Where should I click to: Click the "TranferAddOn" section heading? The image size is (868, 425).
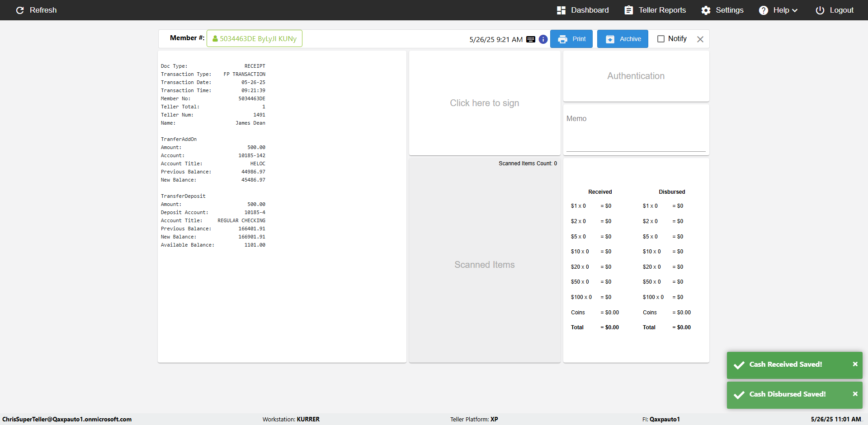coord(179,139)
